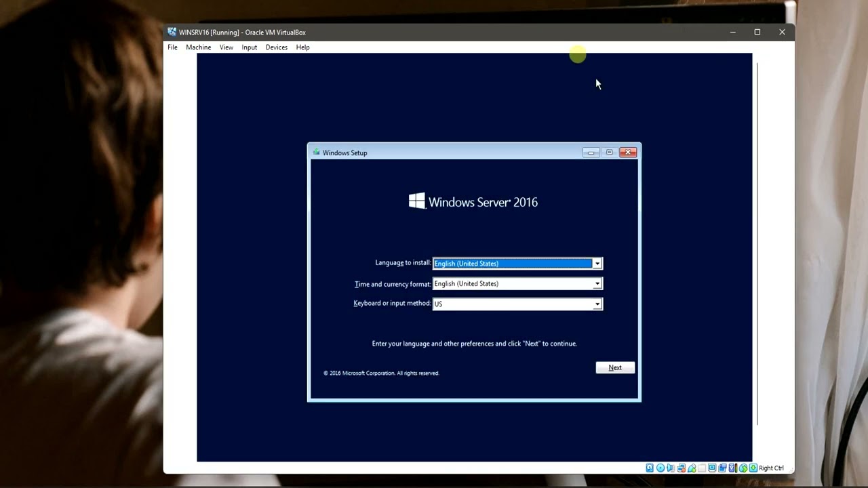The image size is (868, 488).
Task: Click the network adapter indicator icon
Action: pos(682,468)
